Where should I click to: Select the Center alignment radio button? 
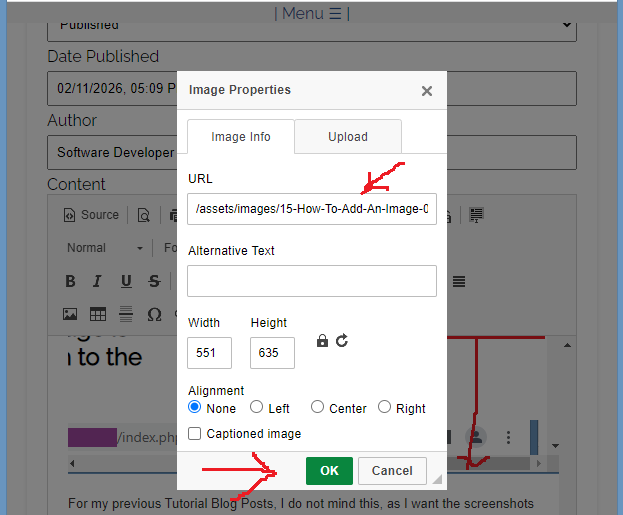[x=318, y=407]
